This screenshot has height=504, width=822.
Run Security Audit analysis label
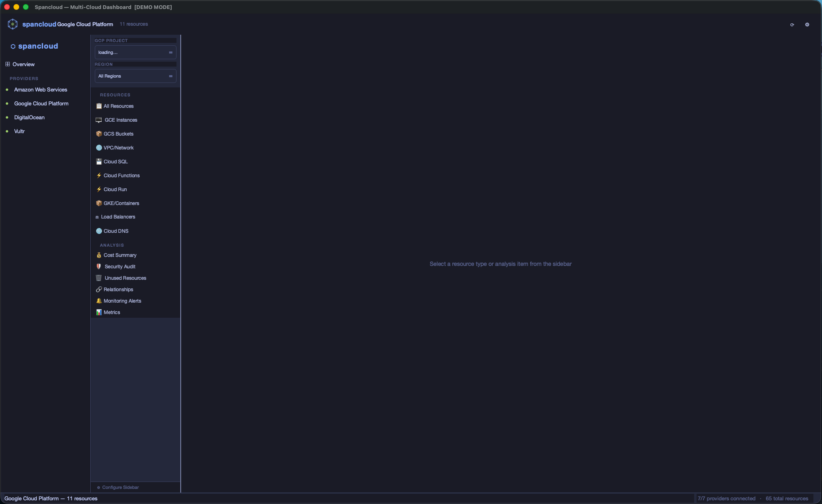(x=120, y=267)
